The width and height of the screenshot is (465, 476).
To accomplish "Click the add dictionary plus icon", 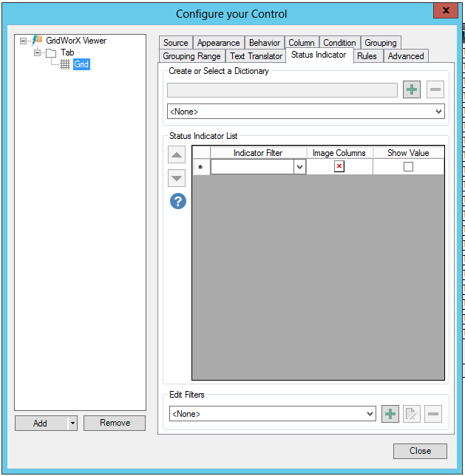I will click(412, 90).
